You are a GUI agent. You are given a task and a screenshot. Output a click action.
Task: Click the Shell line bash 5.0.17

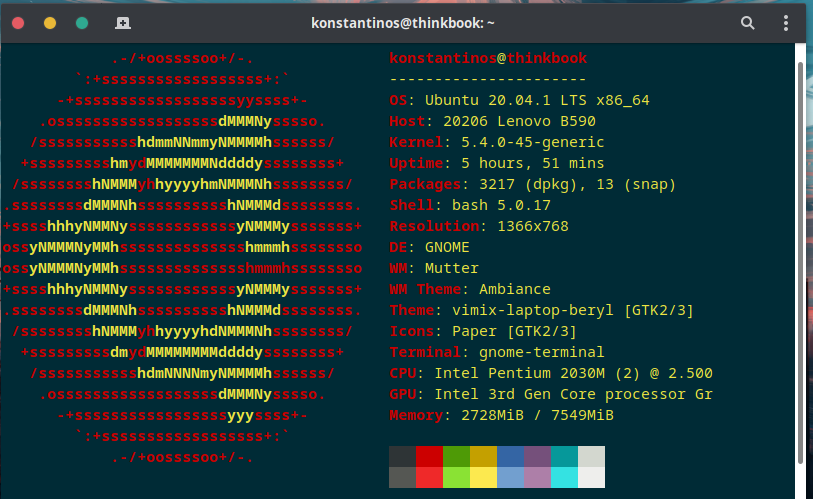[470, 205]
